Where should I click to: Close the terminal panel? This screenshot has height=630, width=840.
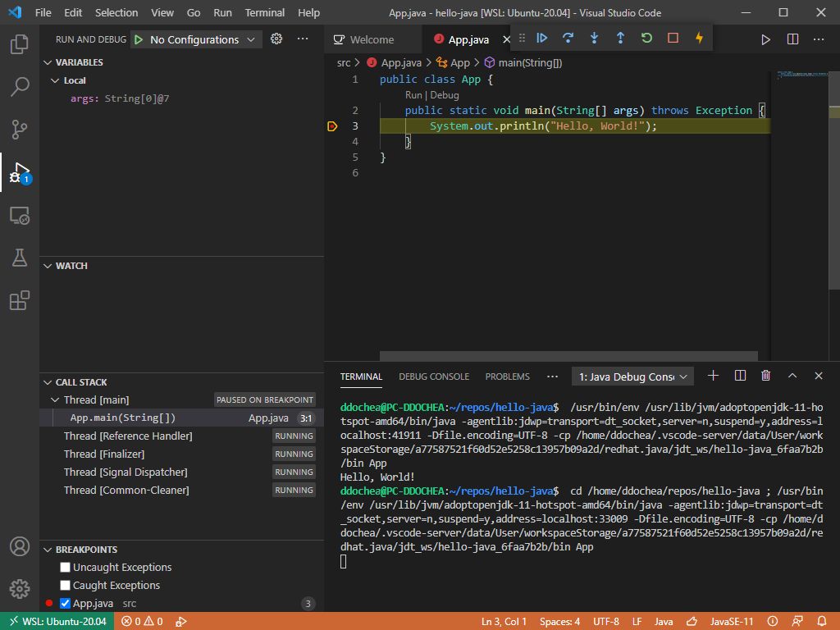(819, 376)
